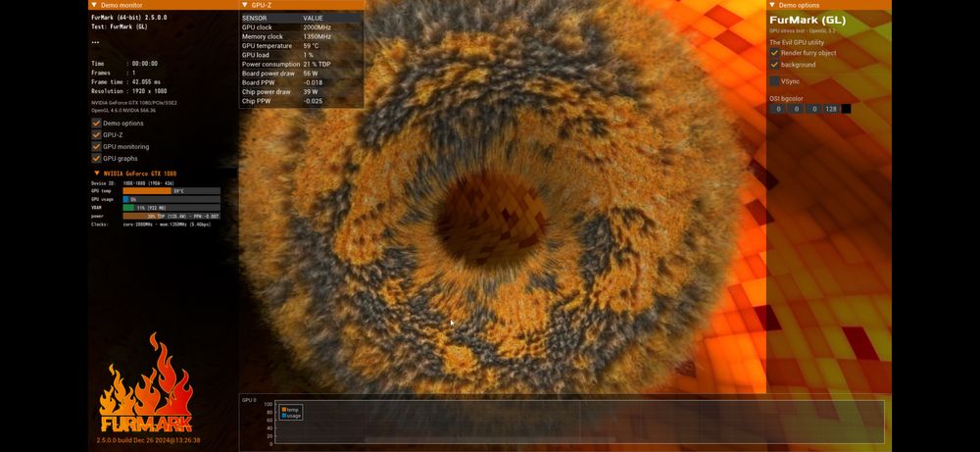Select the red channel field of OSI bgcolor
This screenshot has height=452, width=980.
tap(777, 109)
